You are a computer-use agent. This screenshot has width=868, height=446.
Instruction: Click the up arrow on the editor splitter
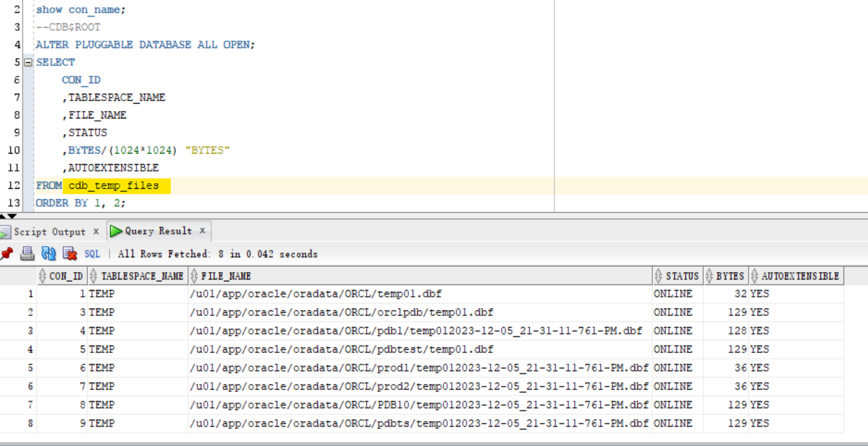[x=4, y=216]
